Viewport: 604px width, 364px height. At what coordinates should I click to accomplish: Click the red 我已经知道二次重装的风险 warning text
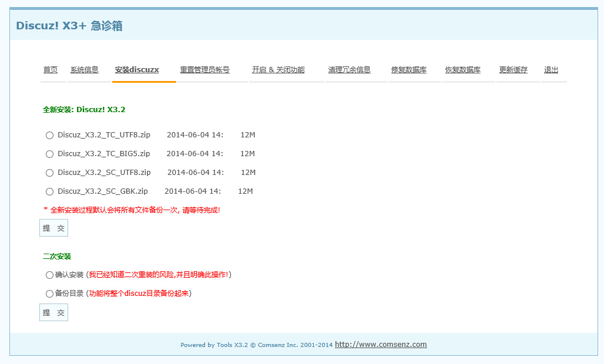pos(158,275)
